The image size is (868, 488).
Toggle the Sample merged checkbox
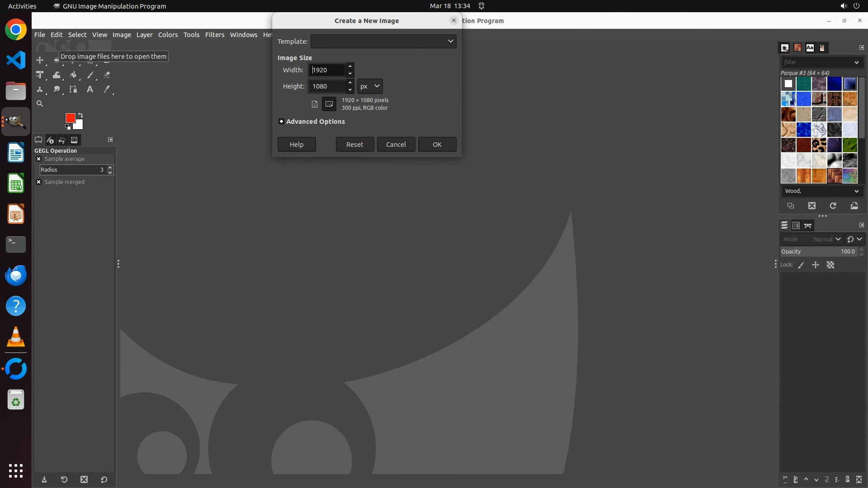click(x=39, y=182)
